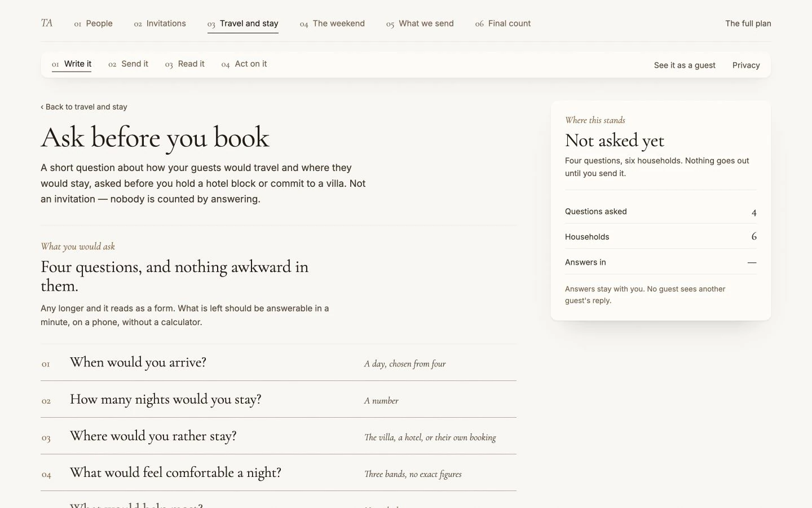Open The full plan link
The height and width of the screenshot is (508, 812).
coord(748,24)
